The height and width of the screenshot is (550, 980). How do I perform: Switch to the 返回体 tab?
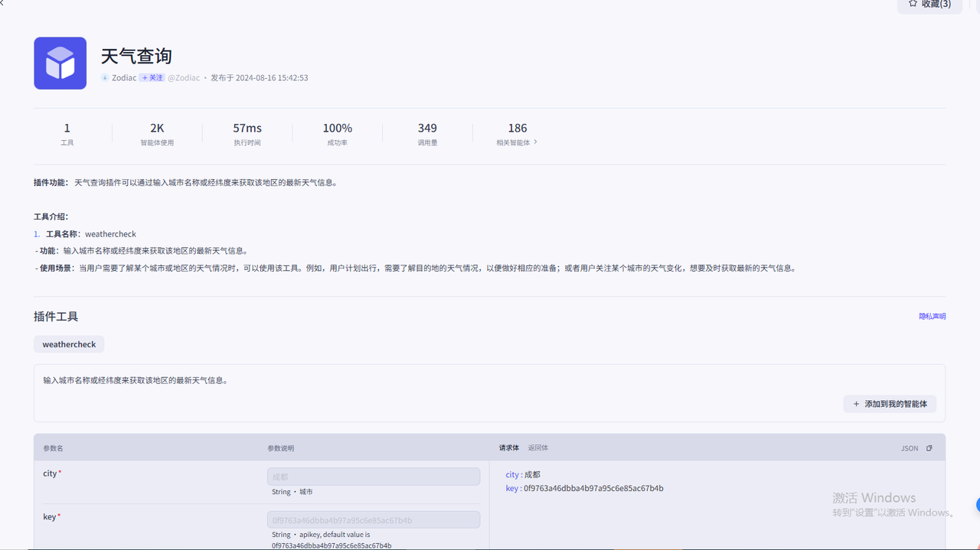pyautogui.click(x=537, y=447)
